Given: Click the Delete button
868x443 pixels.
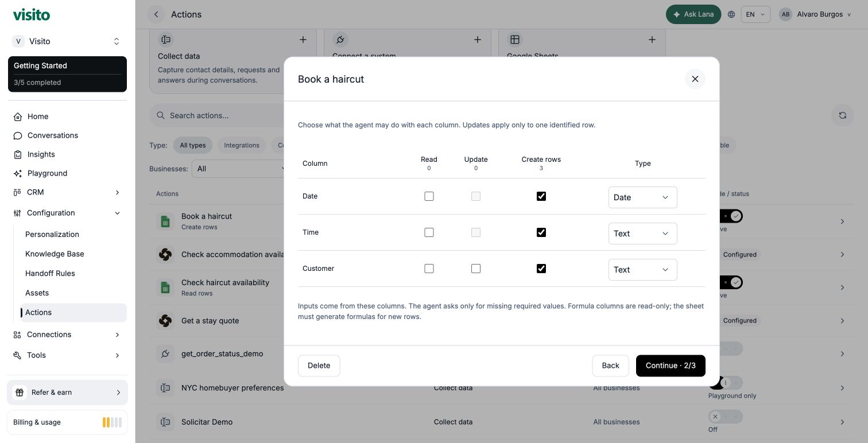Looking at the screenshot, I should (319, 366).
